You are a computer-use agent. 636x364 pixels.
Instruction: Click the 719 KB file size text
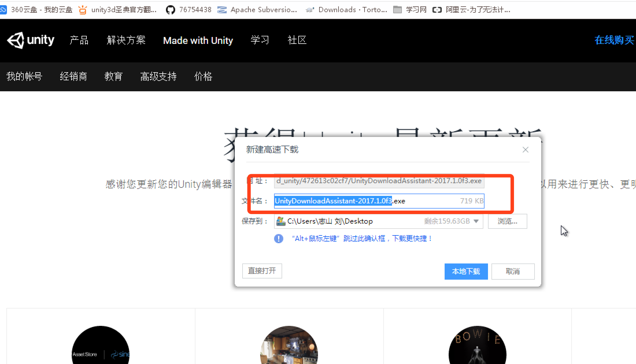click(472, 201)
